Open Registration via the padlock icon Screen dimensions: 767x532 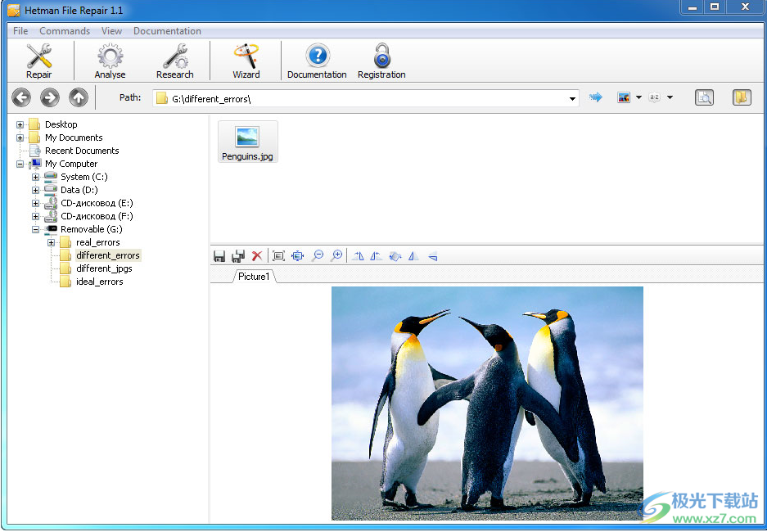(381, 61)
